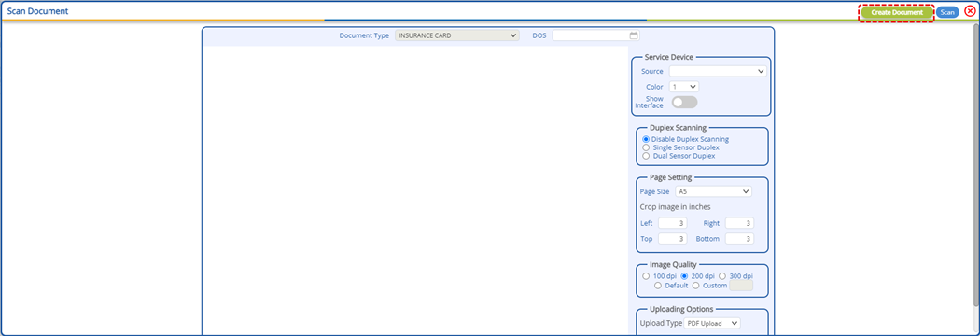Select 200 dpi image quality
This screenshot has height=336, width=980.
coord(684,276)
